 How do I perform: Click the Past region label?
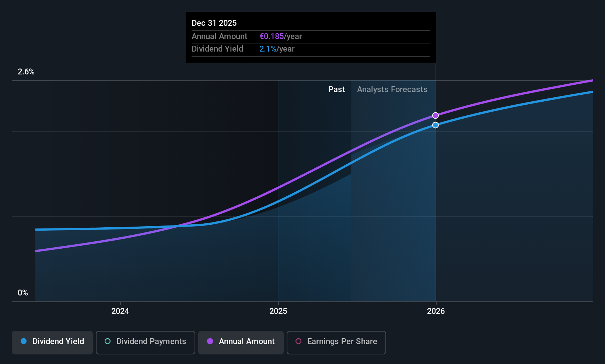click(x=336, y=90)
